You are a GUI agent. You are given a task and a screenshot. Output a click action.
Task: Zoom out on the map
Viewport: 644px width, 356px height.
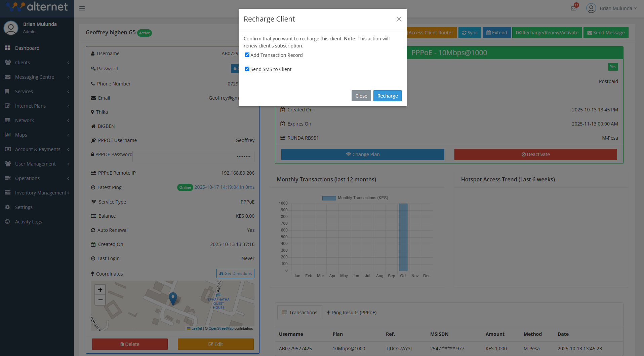[100, 300]
